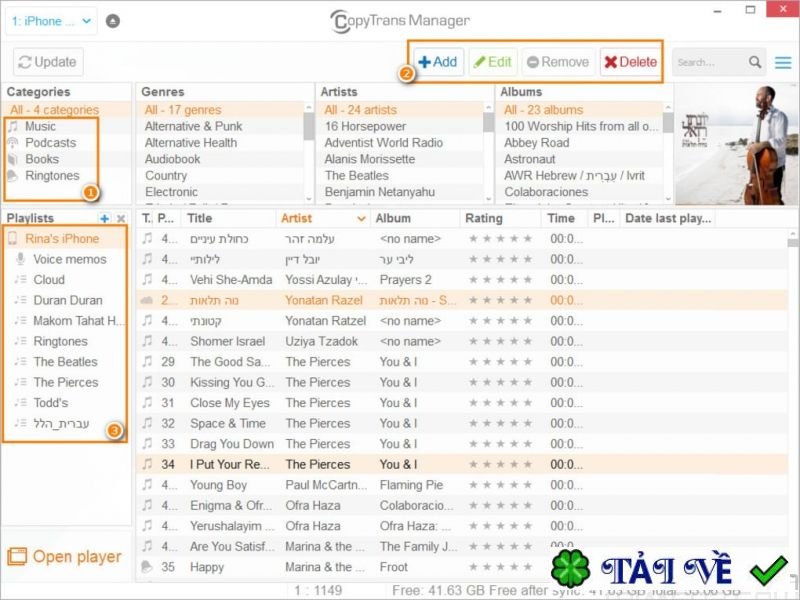Select the Space & Time track
Image resolution: width=800 pixels, height=600 pixels.
(x=228, y=423)
